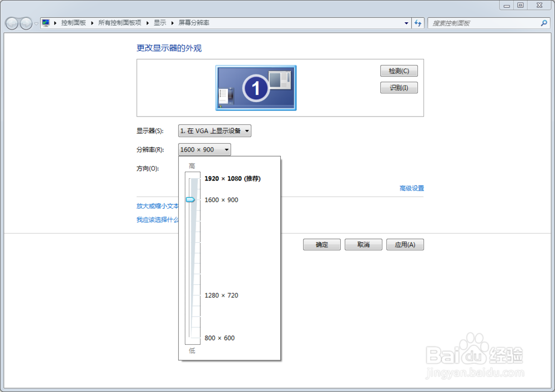Image resolution: width=555 pixels, height=392 pixels.
Task: Click the search magnifier icon
Action: pyautogui.click(x=544, y=23)
